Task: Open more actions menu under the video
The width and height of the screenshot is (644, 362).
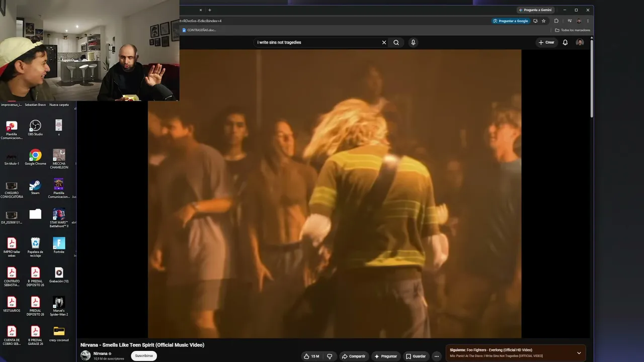Action: 437,356
